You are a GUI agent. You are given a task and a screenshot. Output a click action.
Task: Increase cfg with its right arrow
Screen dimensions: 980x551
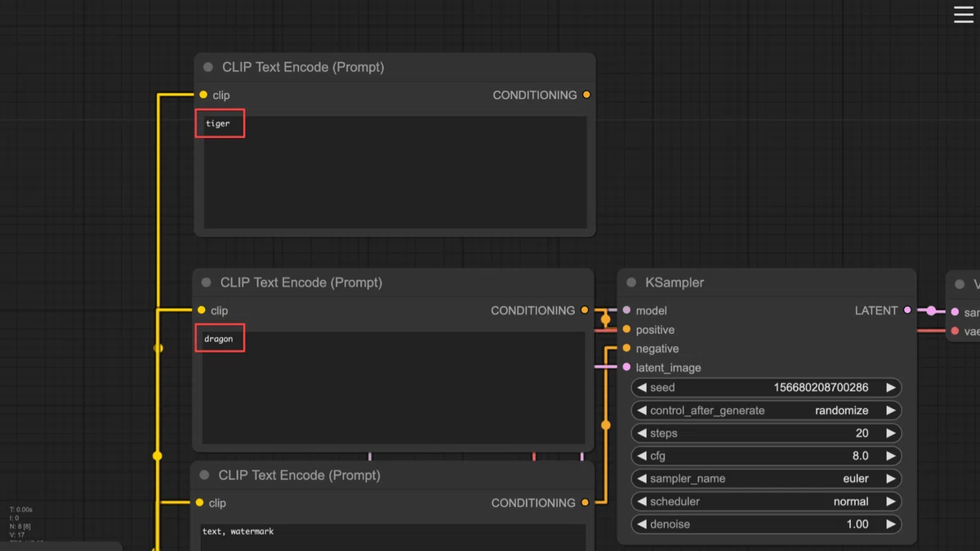click(x=891, y=456)
